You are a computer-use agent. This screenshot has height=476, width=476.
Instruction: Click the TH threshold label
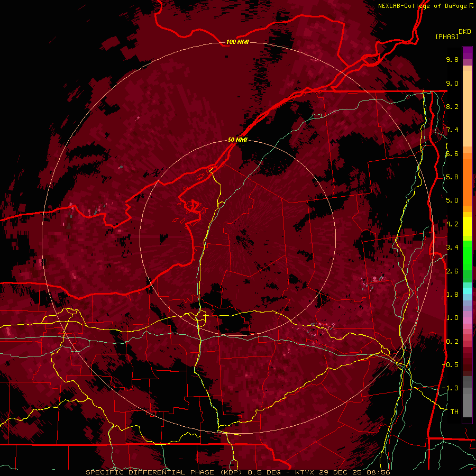454,412
